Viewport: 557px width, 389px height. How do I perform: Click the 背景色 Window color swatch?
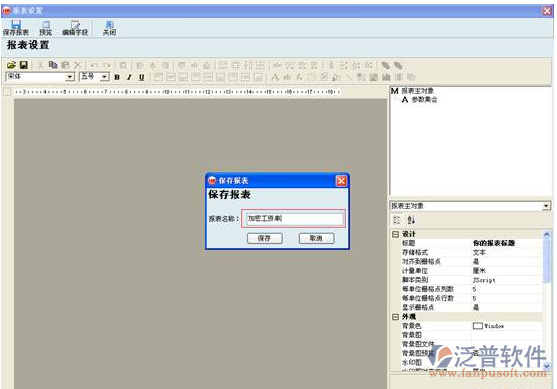click(x=477, y=326)
